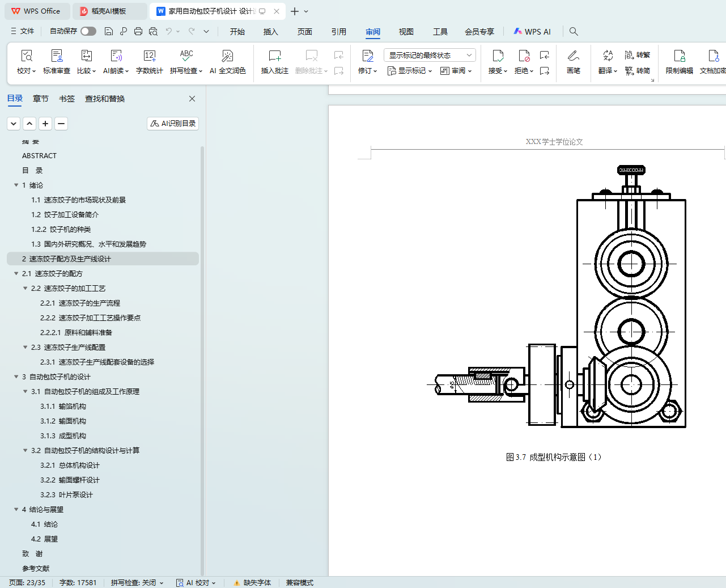Click the search magnifier icon in menu bar
726x588 pixels.
coord(574,32)
